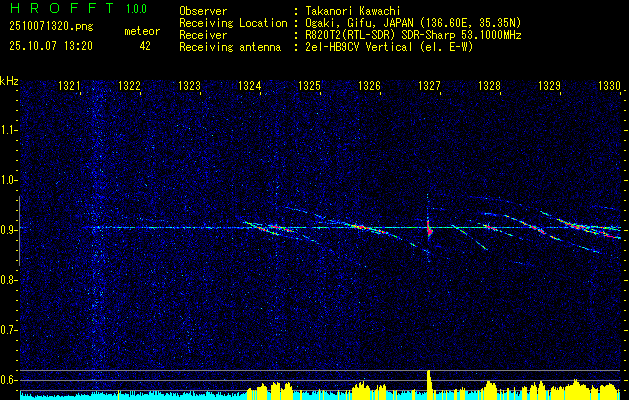Click the 0.9 kHz axis label

coord(8,230)
